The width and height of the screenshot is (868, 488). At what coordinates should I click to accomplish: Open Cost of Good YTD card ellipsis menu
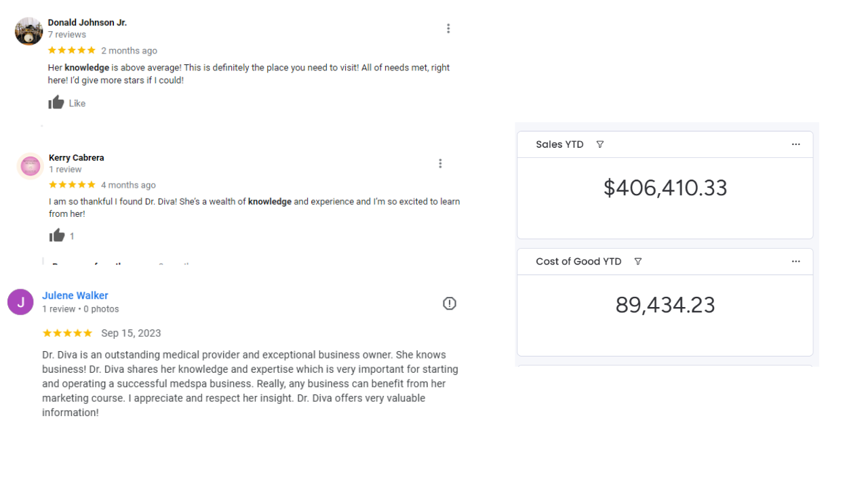tap(795, 262)
